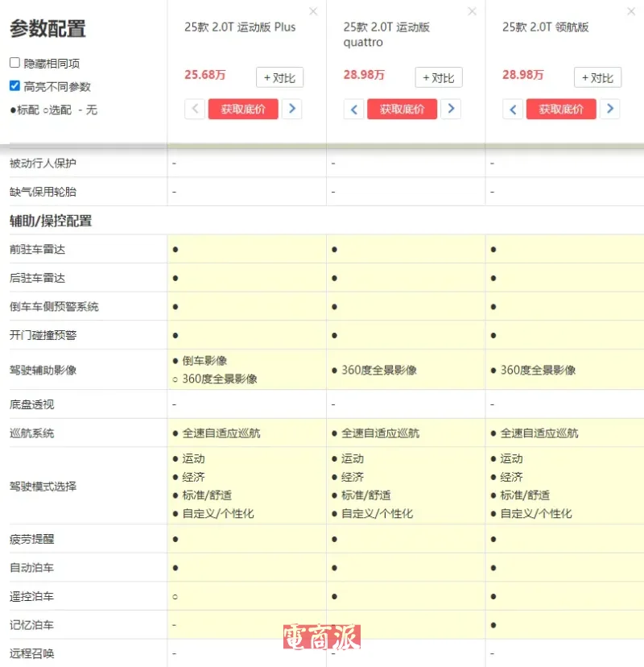Click the 25.68万 price

coord(205,75)
